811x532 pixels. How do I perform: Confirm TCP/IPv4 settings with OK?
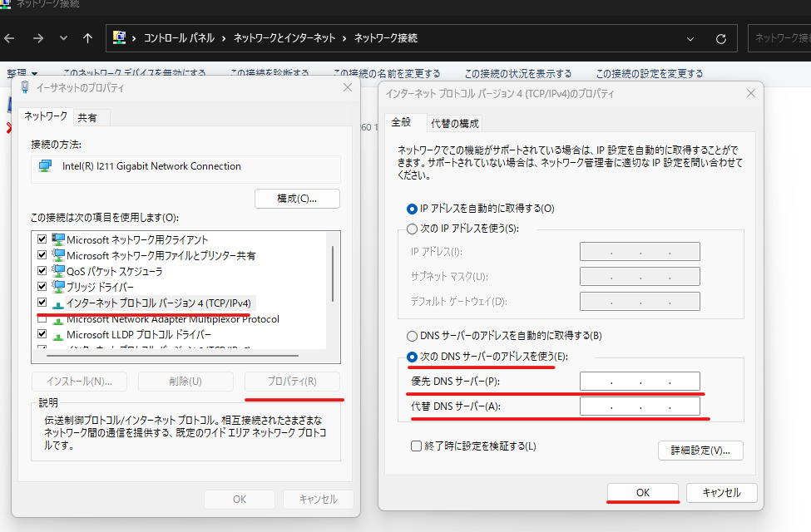tap(643, 493)
